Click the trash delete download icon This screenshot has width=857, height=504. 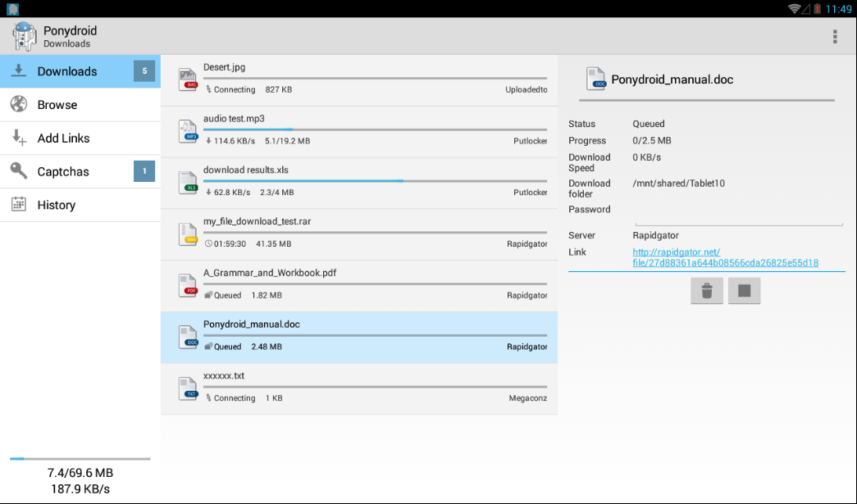706,291
